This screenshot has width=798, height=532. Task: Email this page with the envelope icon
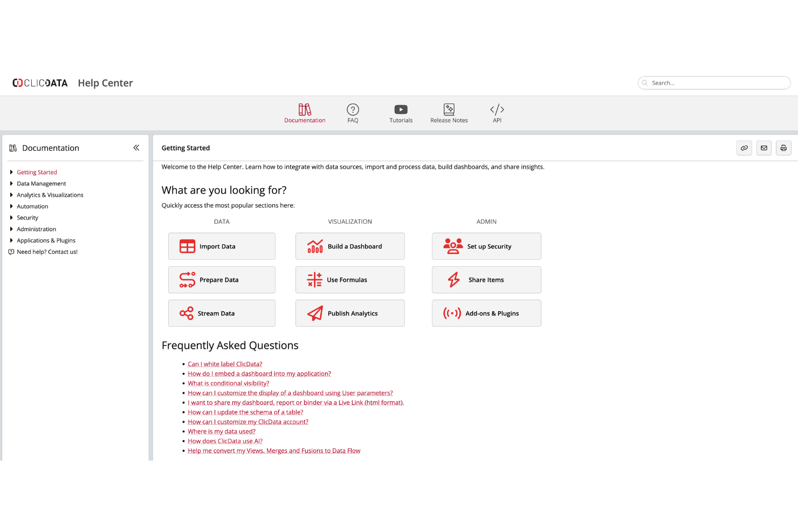pos(764,148)
